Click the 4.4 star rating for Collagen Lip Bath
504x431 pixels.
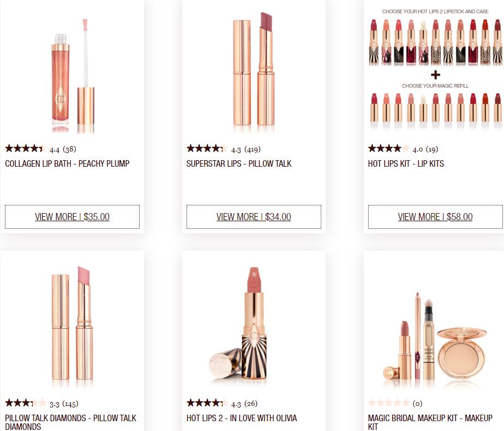tap(40, 149)
